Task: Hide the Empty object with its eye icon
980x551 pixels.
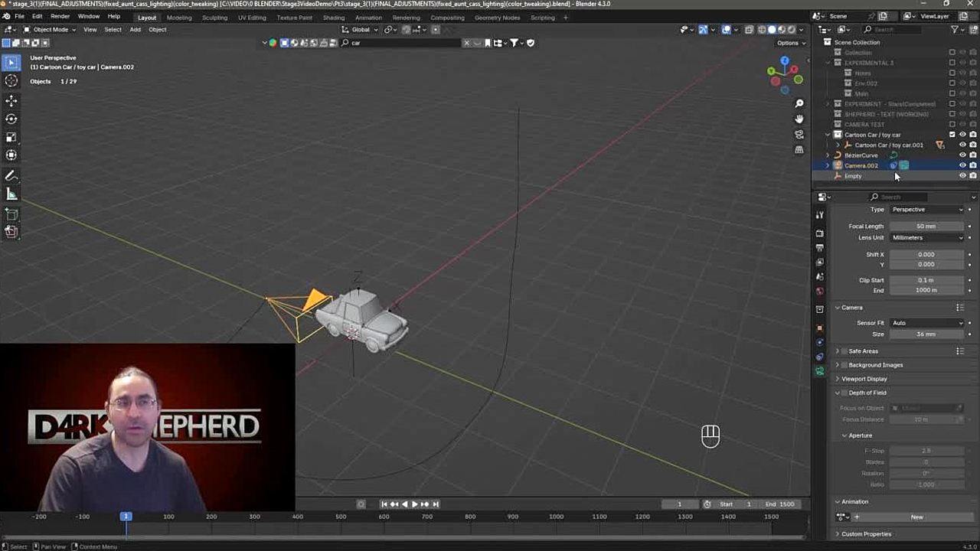Action: coord(962,176)
